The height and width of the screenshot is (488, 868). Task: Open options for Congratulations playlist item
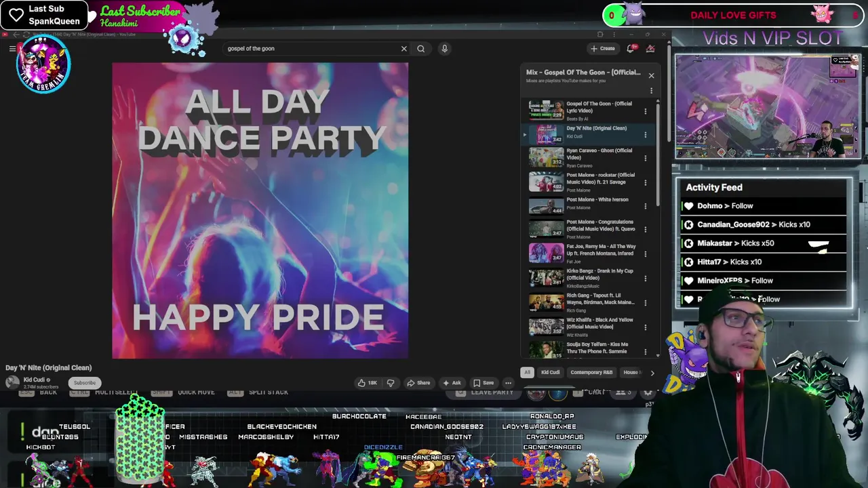pyautogui.click(x=646, y=230)
